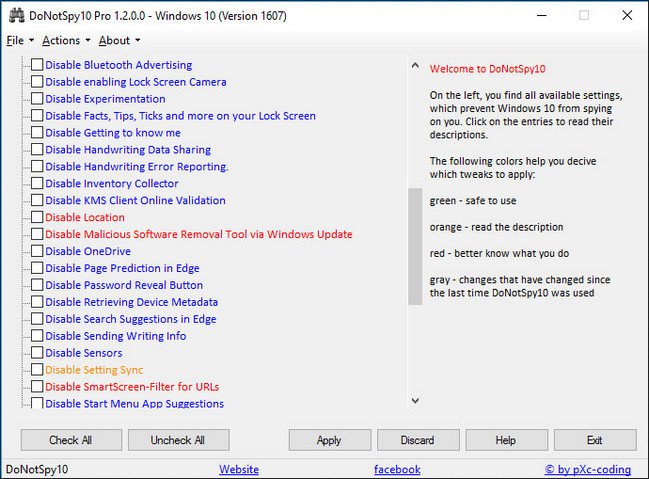Tick Disable Handwriting Data Sharing checkbox

coord(37,149)
